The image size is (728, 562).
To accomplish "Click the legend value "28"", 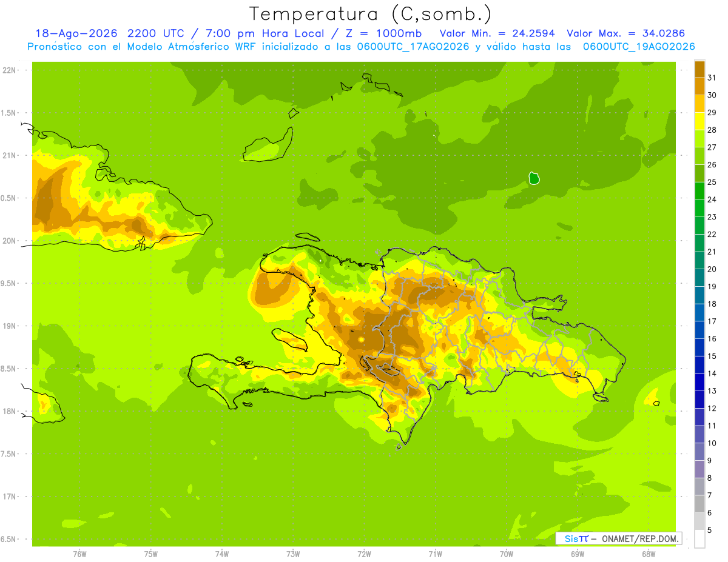I will [x=712, y=130].
